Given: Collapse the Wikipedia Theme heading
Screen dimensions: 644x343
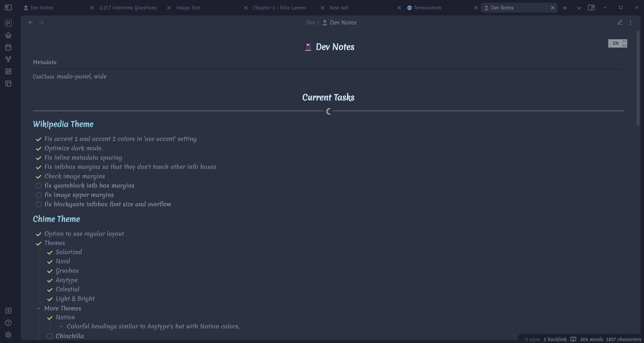Looking at the screenshot, I should [x=63, y=124].
